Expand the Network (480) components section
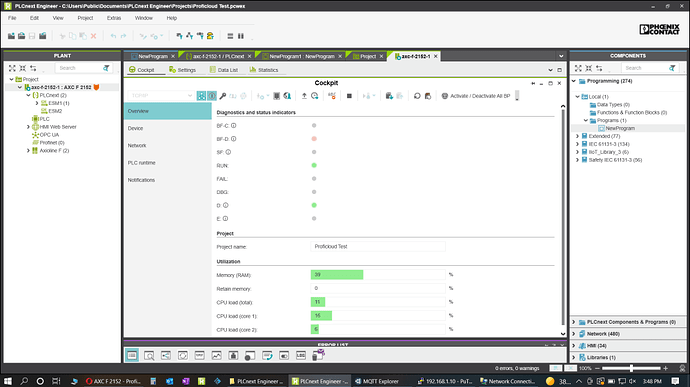 (574, 334)
